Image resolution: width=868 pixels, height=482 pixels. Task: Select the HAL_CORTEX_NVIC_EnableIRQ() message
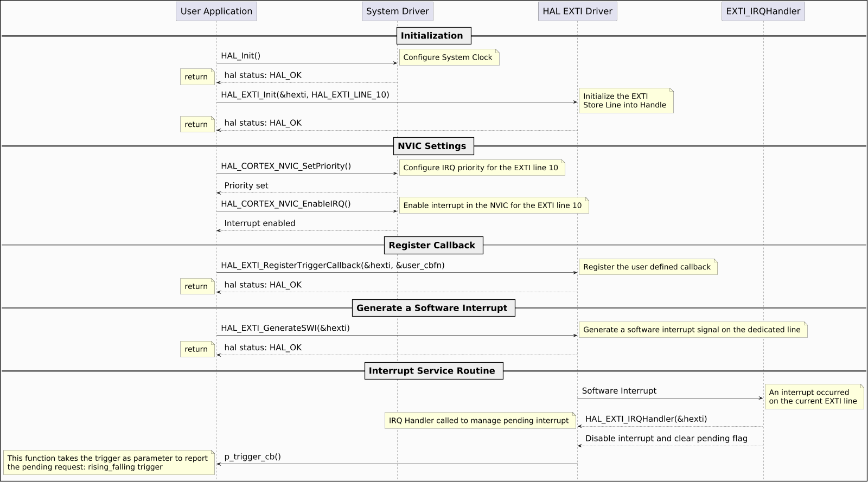point(286,204)
